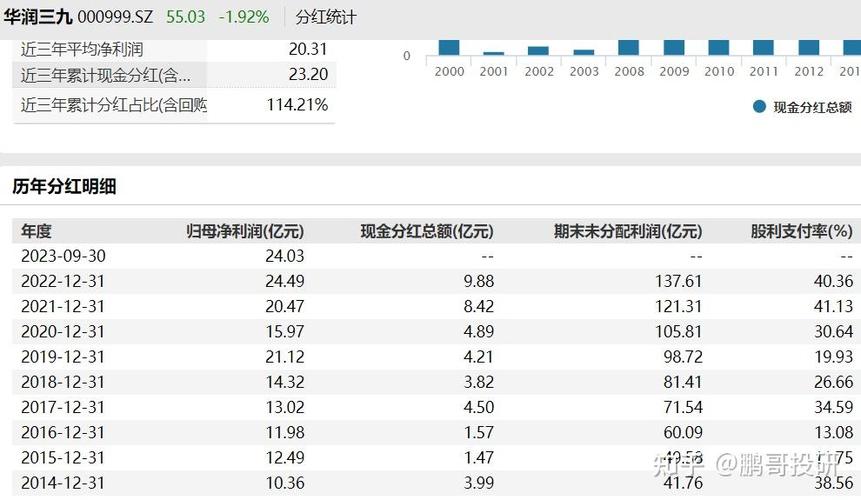Screen dimensions: 861x500
Task: Click the 2010 label on chart axis
Action: click(x=719, y=71)
